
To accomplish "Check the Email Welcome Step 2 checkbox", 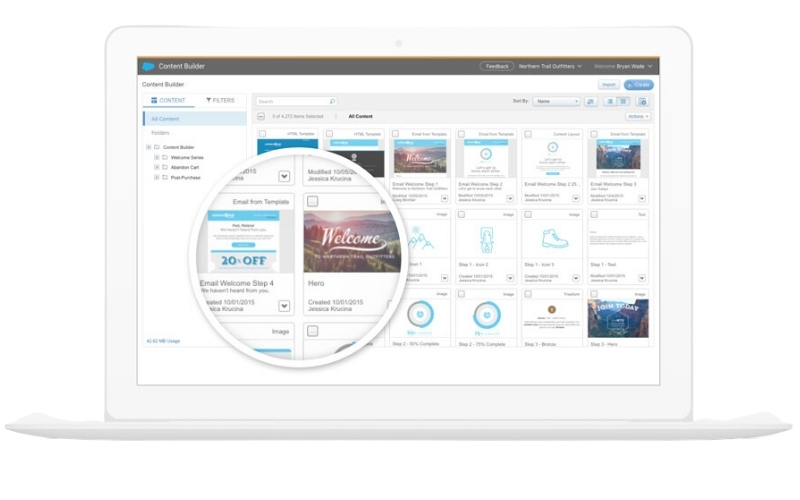I will 460,132.
